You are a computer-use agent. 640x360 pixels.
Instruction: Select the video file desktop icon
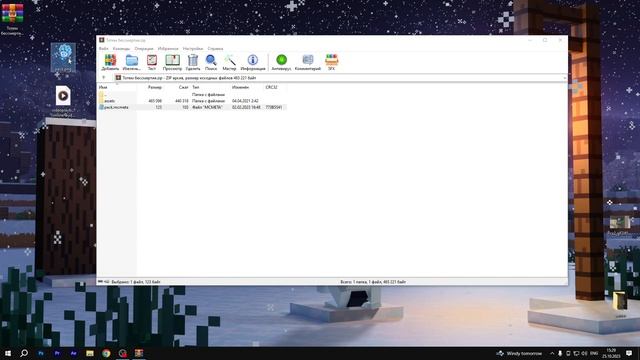(63, 100)
